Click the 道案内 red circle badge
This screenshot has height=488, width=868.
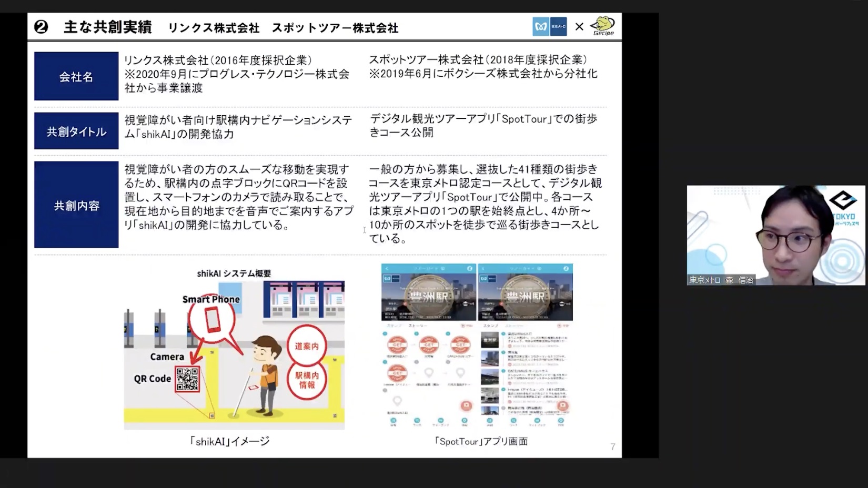click(307, 346)
